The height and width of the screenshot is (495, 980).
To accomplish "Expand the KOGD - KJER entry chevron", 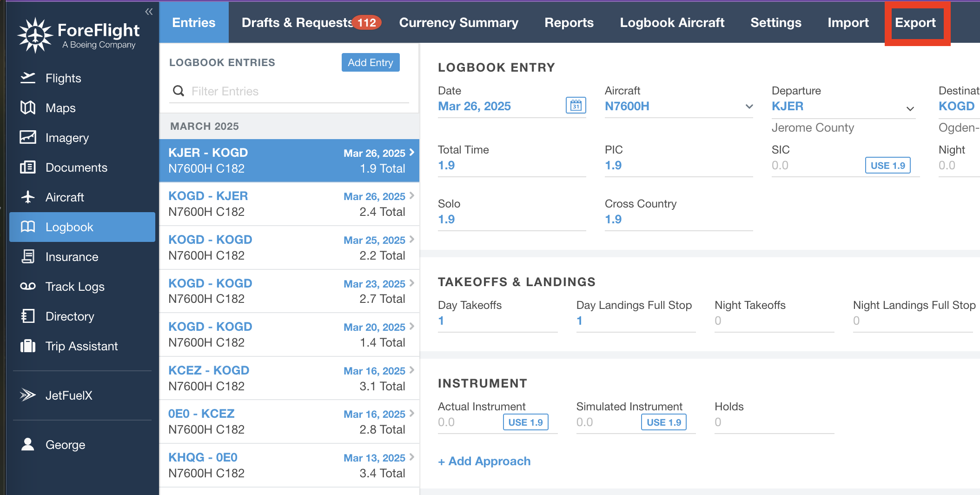I will click(x=411, y=196).
